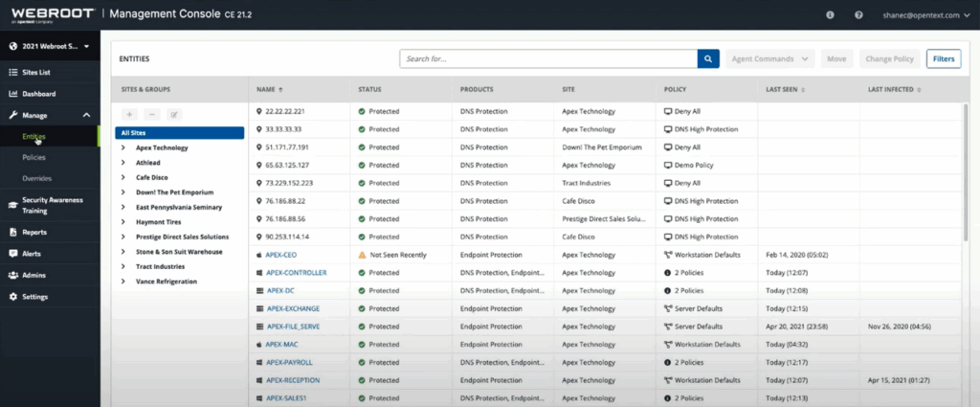
Task: Click the monitor policy icon for Demo Policy
Action: pos(668,165)
